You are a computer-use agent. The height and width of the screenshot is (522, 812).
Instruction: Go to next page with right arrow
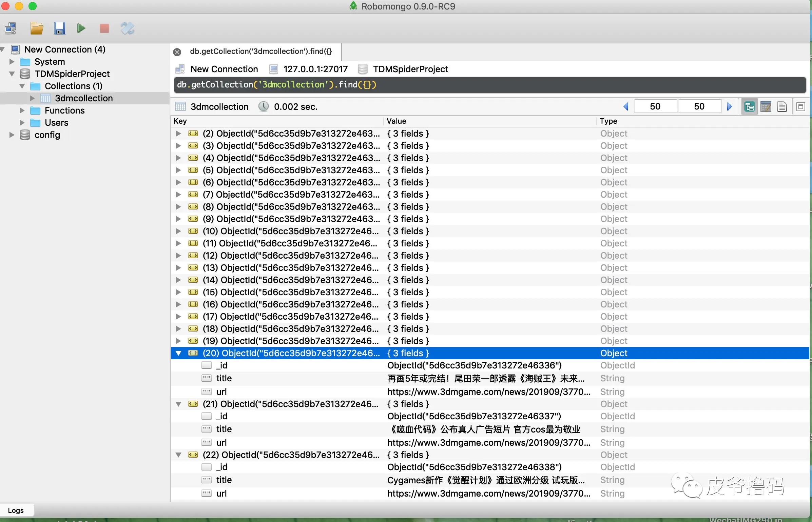click(x=729, y=107)
